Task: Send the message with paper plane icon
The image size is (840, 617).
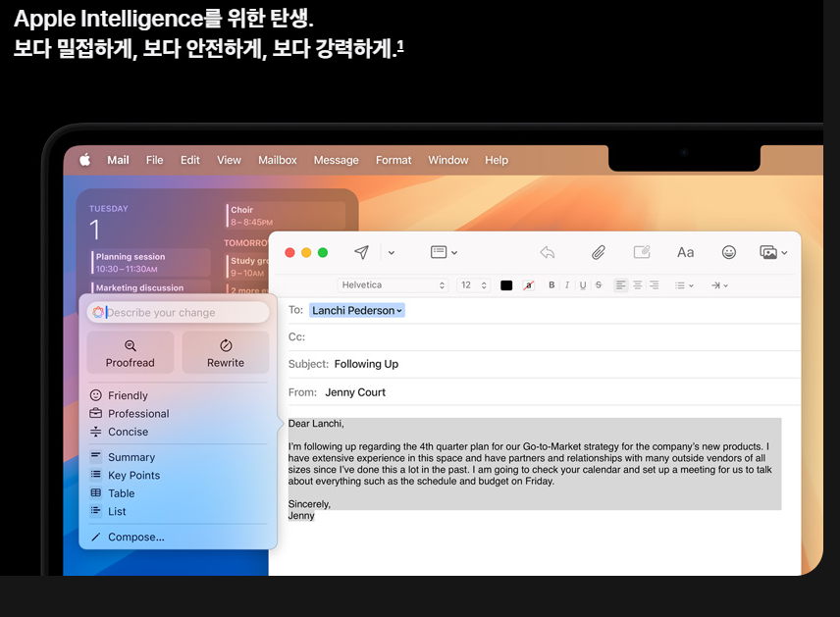Action: click(x=361, y=252)
